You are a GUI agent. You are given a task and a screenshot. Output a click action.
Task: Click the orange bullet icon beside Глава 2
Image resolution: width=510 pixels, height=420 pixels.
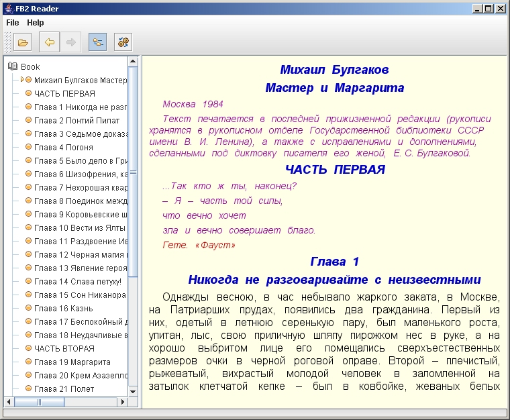(x=28, y=120)
